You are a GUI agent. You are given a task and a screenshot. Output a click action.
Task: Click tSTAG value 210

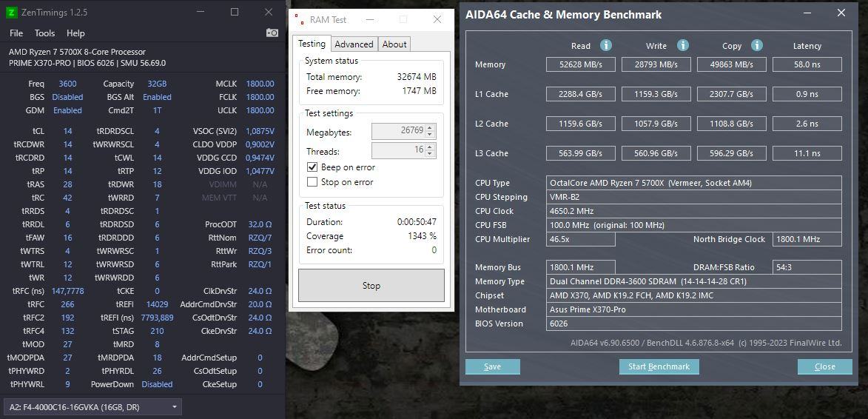[157, 331]
